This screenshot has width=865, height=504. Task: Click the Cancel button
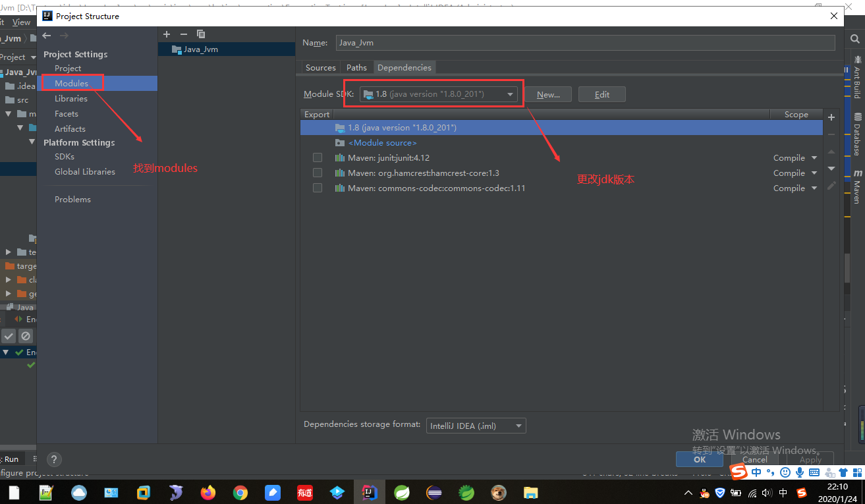pos(755,459)
